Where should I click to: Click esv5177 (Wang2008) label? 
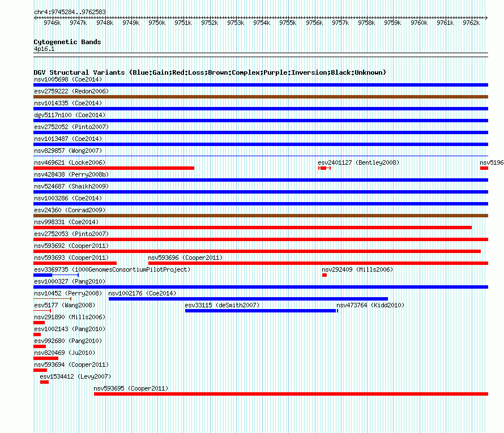[x=65, y=305]
